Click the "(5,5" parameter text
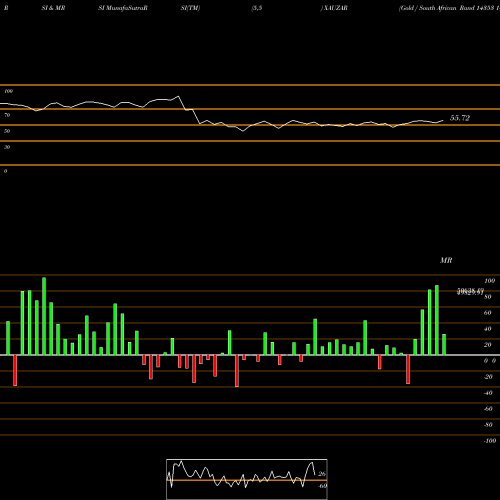The height and width of the screenshot is (500, 500). pyautogui.click(x=257, y=8)
